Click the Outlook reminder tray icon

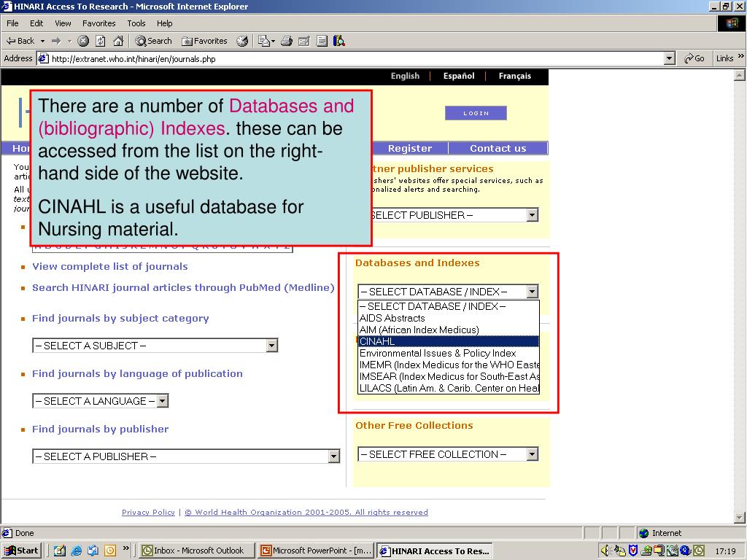pos(699,551)
